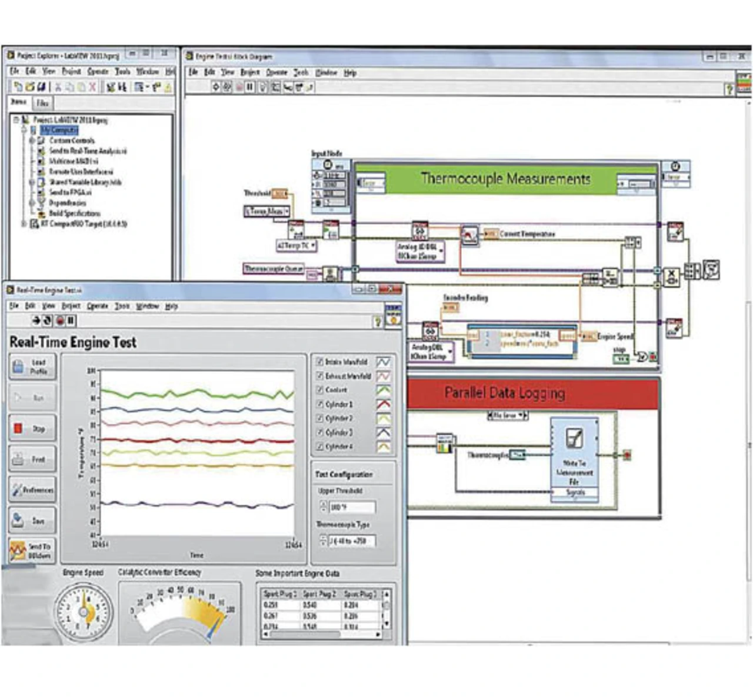Click the Run Continuously icon in front panel toolbar

click(x=48, y=321)
